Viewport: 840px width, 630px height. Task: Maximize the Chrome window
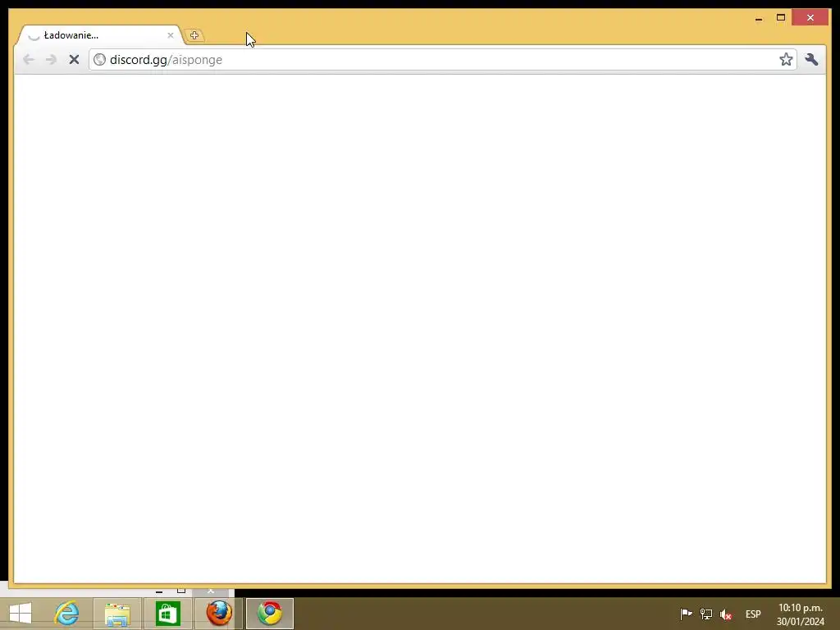(781, 18)
